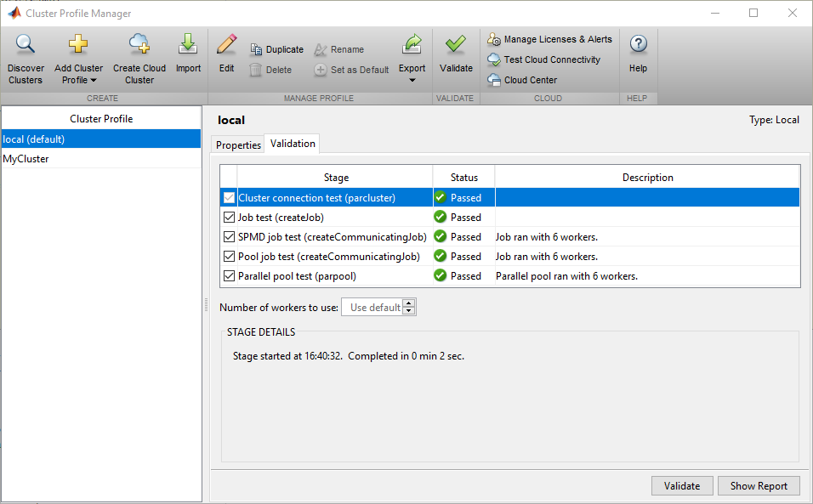This screenshot has height=504, width=813.
Task: Duplicate the selected profile
Action: coord(276,48)
